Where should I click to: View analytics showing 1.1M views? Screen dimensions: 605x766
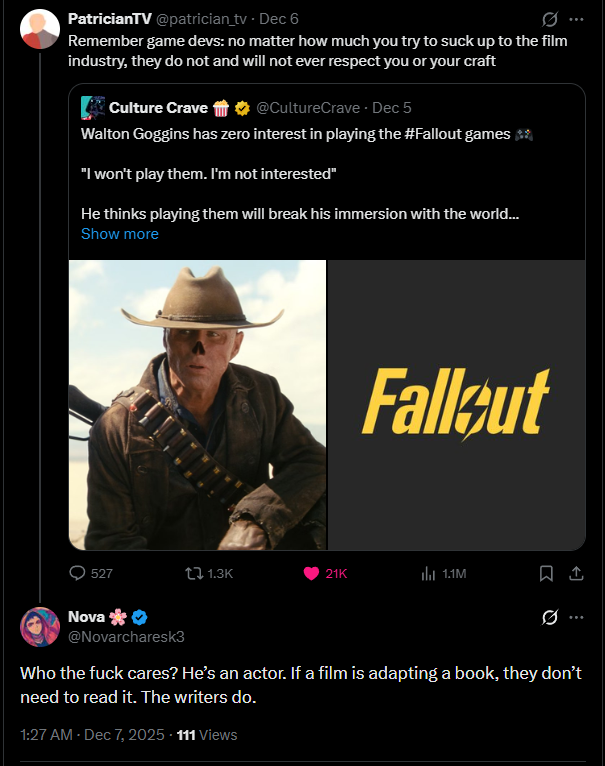(x=429, y=574)
